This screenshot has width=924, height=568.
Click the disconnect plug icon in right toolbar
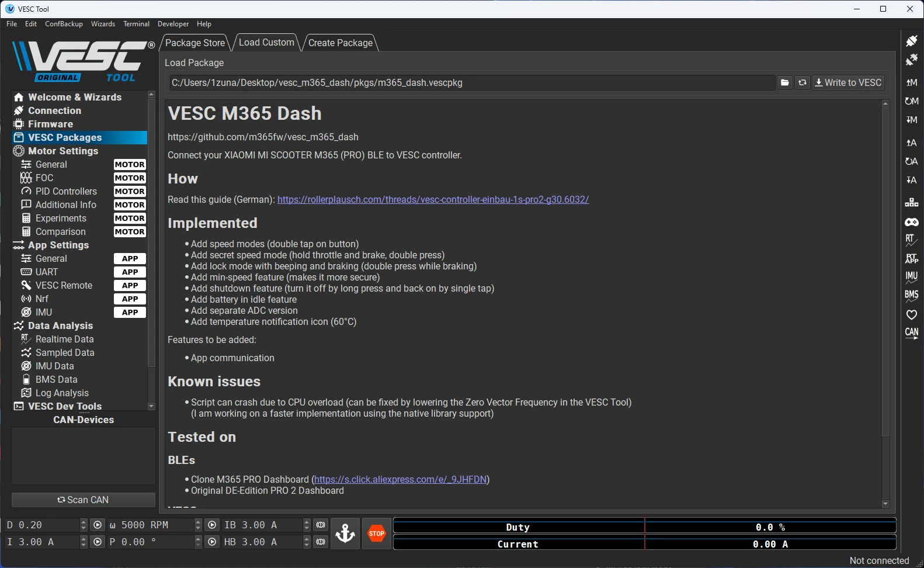[x=911, y=60]
